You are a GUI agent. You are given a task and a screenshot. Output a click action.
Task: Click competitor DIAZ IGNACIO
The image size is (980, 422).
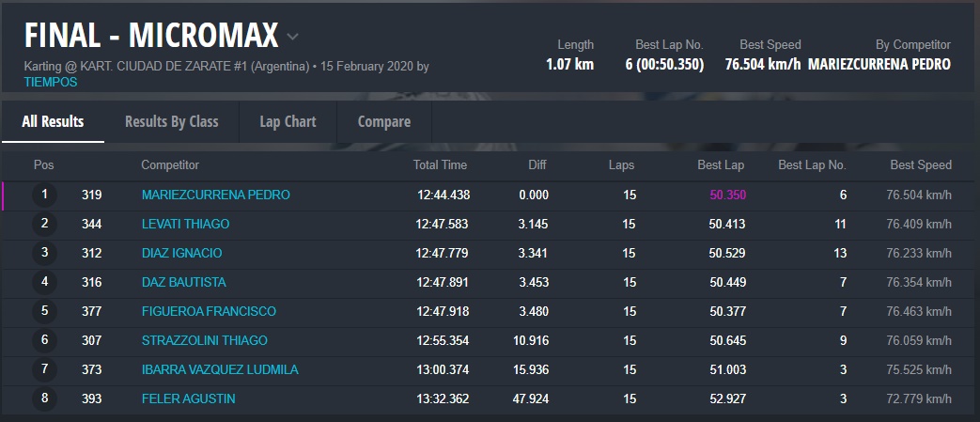pyautogui.click(x=181, y=254)
